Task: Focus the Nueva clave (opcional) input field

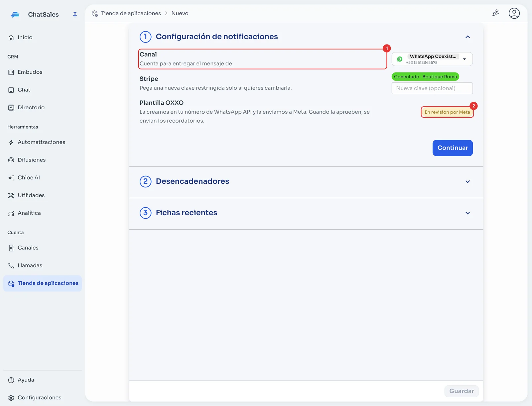Action: click(432, 88)
